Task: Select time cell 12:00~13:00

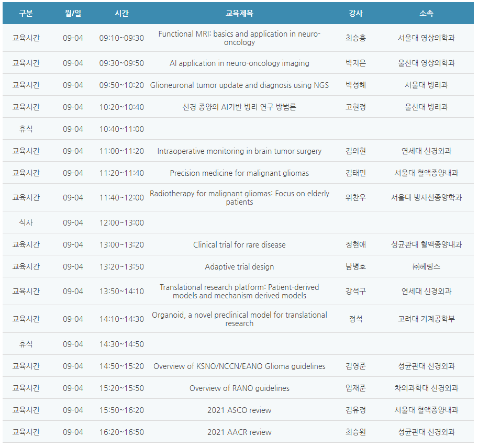Action: pos(121,223)
